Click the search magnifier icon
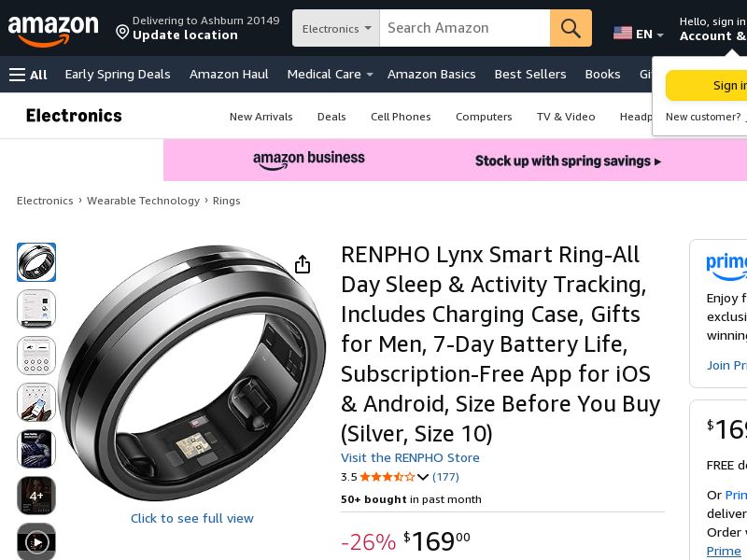Image resolution: width=747 pixels, height=560 pixels. (570, 28)
